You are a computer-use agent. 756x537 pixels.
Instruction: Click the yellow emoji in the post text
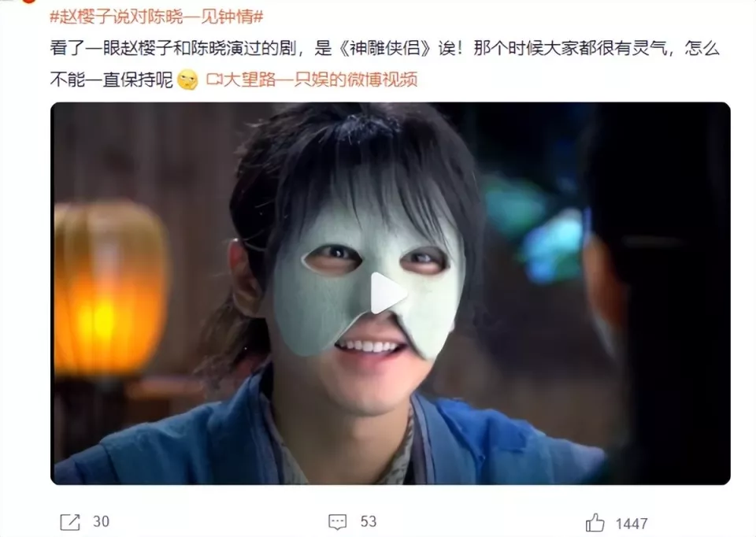pos(187,80)
